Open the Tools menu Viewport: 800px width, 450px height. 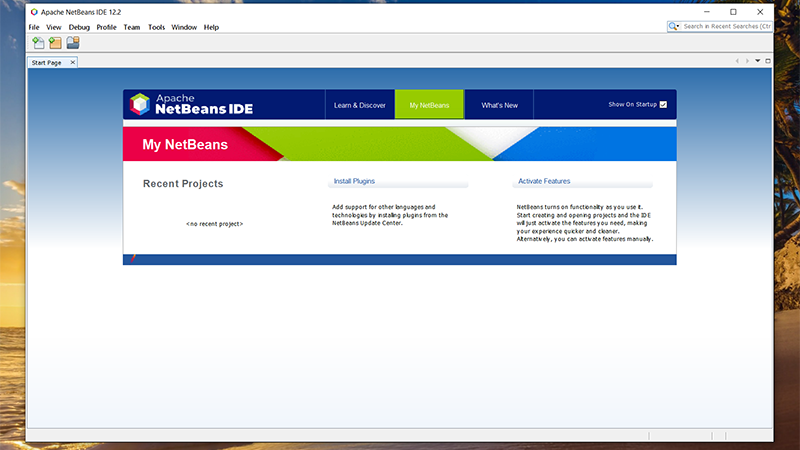156,27
